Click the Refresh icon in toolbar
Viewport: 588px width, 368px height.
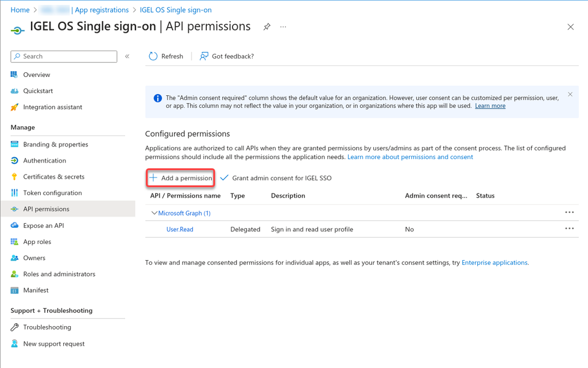point(153,56)
